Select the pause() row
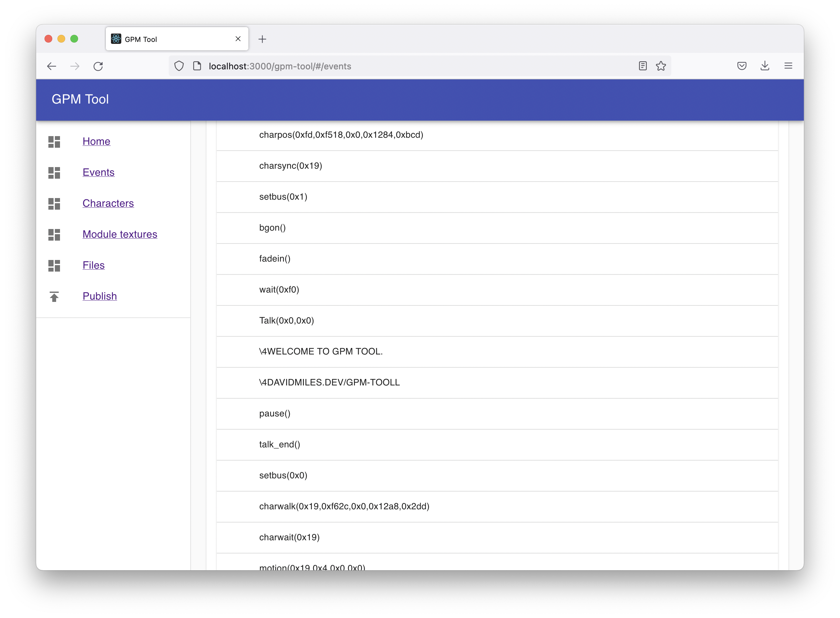The width and height of the screenshot is (840, 618). tap(497, 414)
